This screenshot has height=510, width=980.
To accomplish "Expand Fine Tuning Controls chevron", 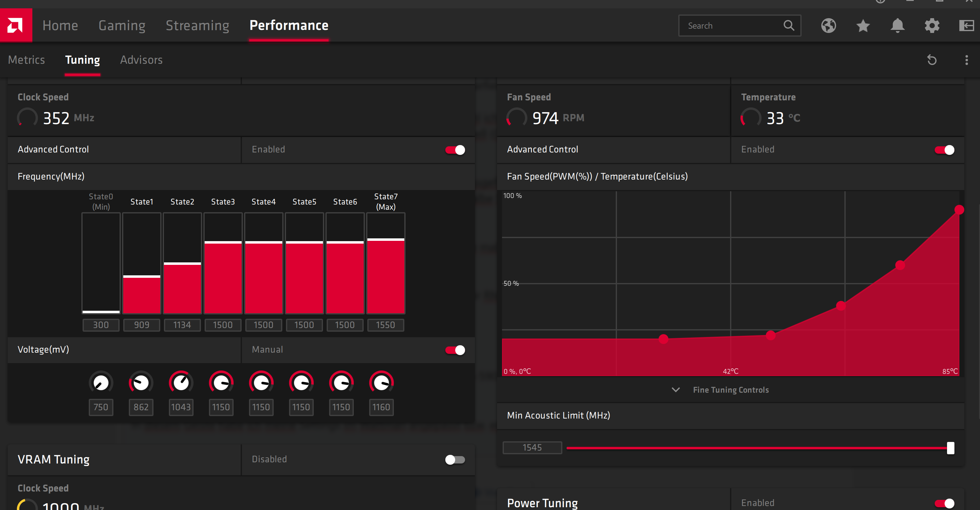I will pyautogui.click(x=676, y=390).
